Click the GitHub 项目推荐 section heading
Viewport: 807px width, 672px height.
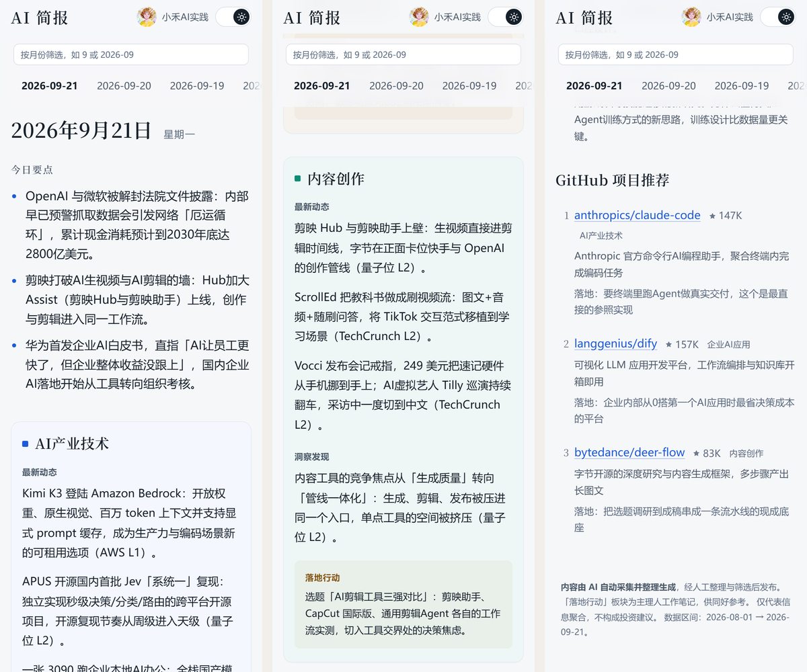(x=613, y=180)
